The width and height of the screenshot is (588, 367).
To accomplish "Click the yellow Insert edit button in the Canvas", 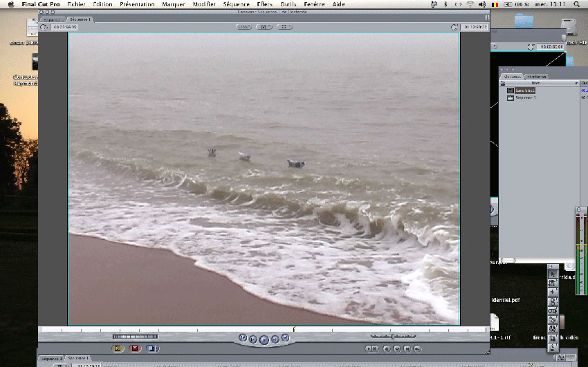I will click(118, 348).
